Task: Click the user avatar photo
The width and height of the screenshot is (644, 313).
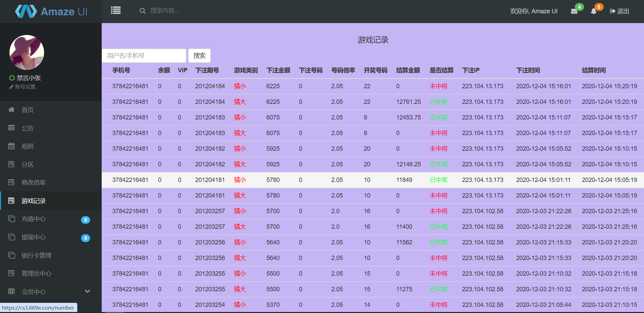Action: point(27,52)
